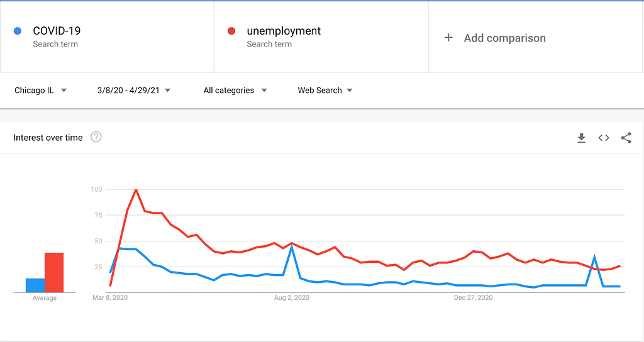The image size is (644, 342).
Task: Open the embed code icon
Action: [604, 138]
